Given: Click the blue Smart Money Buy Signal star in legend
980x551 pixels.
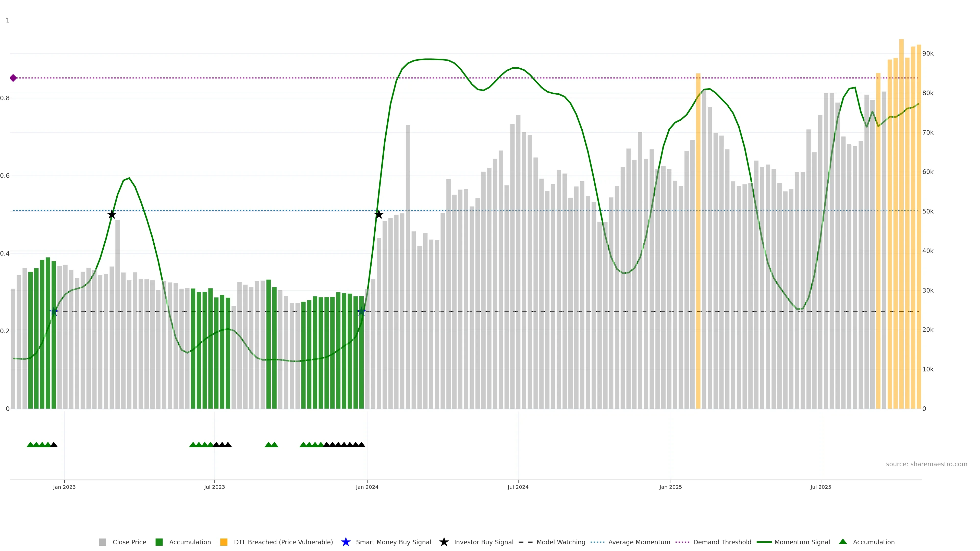Looking at the screenshot, I should [x=346, y=542].
